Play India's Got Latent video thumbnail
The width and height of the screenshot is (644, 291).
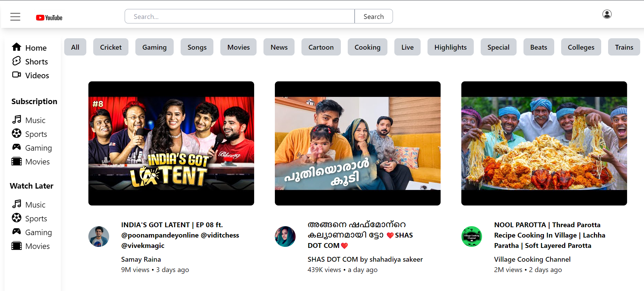[x=171, y=143]
